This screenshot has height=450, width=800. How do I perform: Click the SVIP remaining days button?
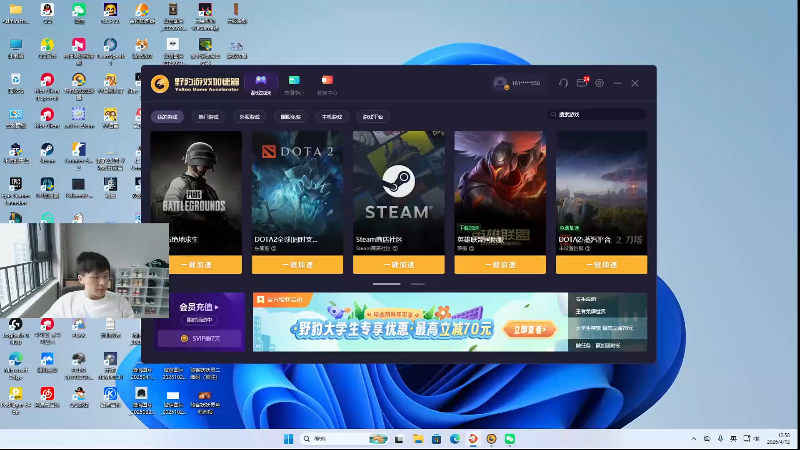pyautogui.click(x=200, y=338)
